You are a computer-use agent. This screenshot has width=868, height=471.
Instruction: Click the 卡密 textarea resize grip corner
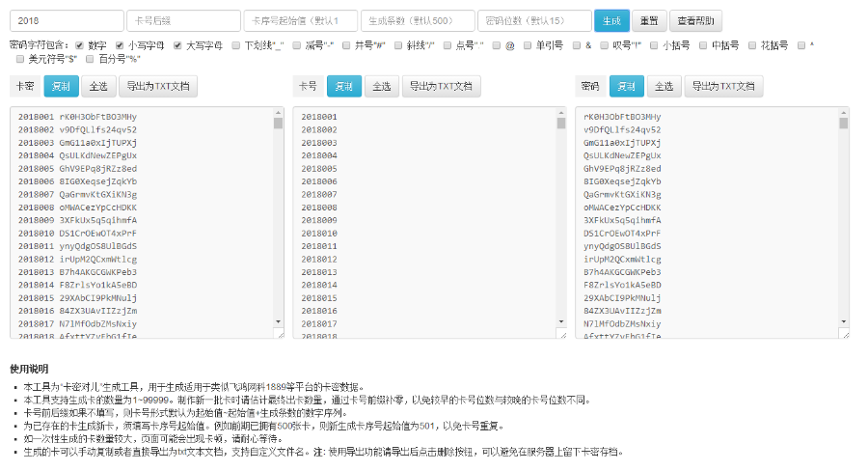(280, 334)
